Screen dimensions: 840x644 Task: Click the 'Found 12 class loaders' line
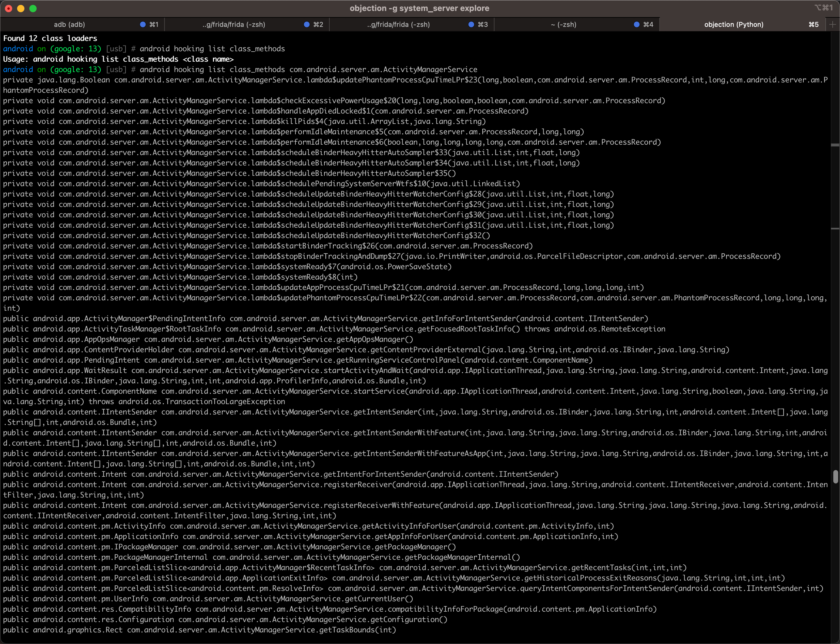click(50, 38)
